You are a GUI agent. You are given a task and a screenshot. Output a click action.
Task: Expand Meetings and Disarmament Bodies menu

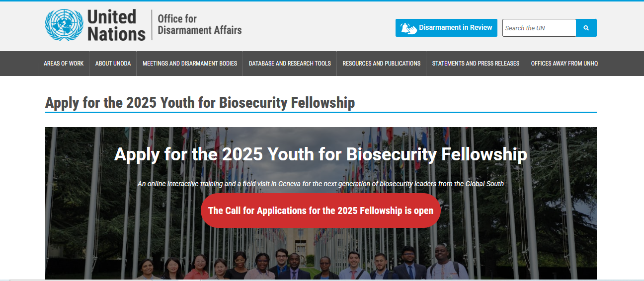(190, 64)
